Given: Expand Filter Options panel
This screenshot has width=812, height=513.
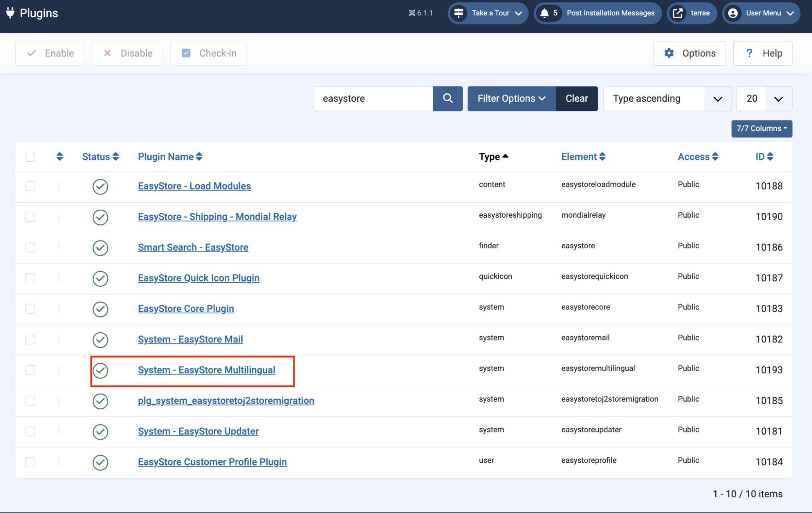Looking at the screenshot, I should pyautogui.click(x=511, y=98).
